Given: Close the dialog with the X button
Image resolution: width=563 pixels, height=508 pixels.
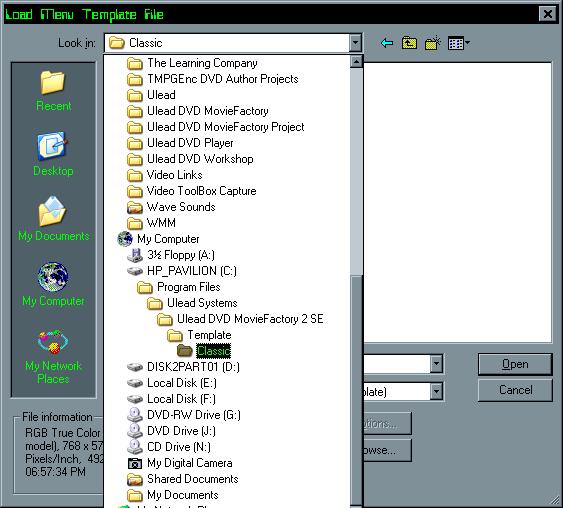Looking at the screenshot, I should click(x=548, y=14).
